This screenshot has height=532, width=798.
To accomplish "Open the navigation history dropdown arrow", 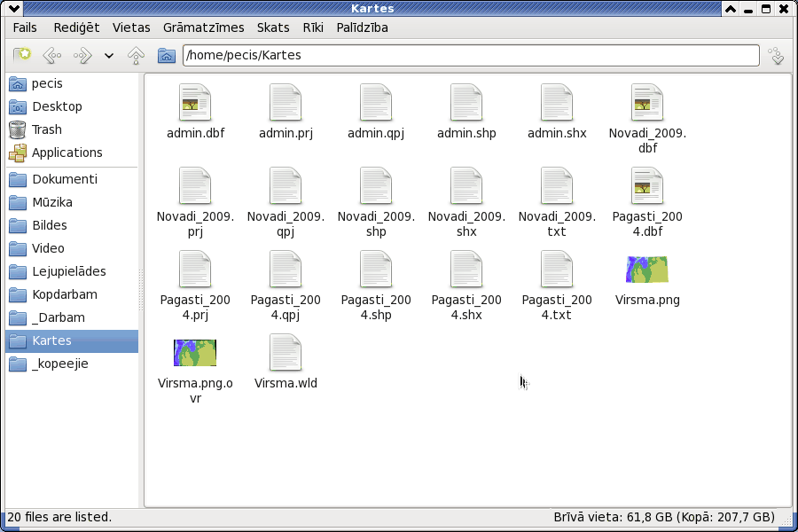I will coord(108,56).
